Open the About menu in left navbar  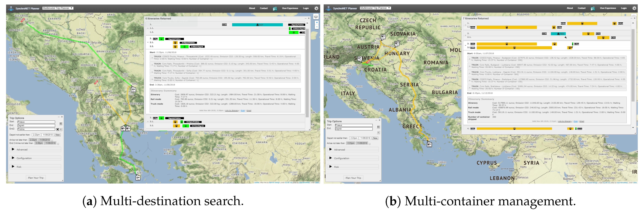(x=252, y=8)
